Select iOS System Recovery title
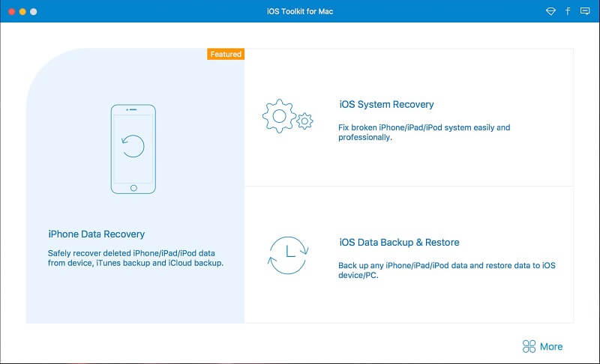 (x=386, y=104)
